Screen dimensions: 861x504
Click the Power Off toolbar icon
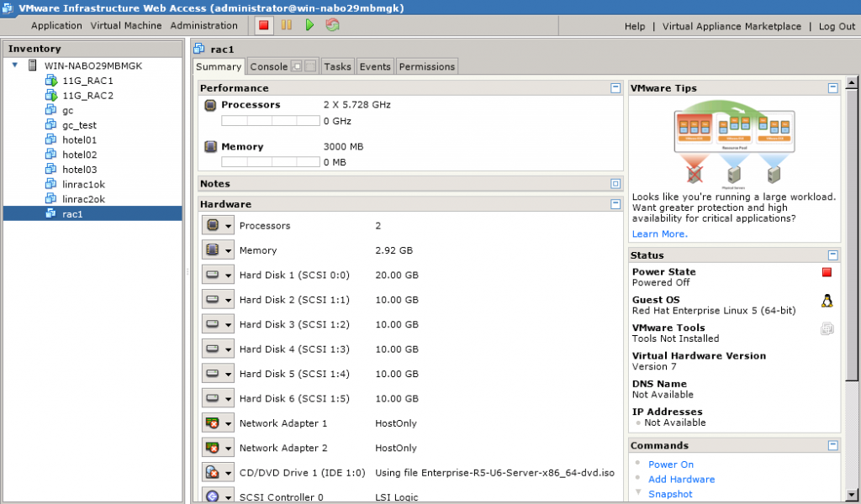pos(262,25)
